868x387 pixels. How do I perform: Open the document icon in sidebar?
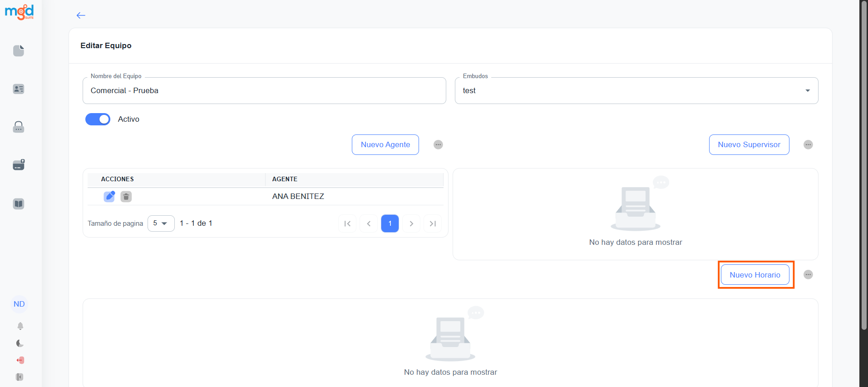coord(19,51)
